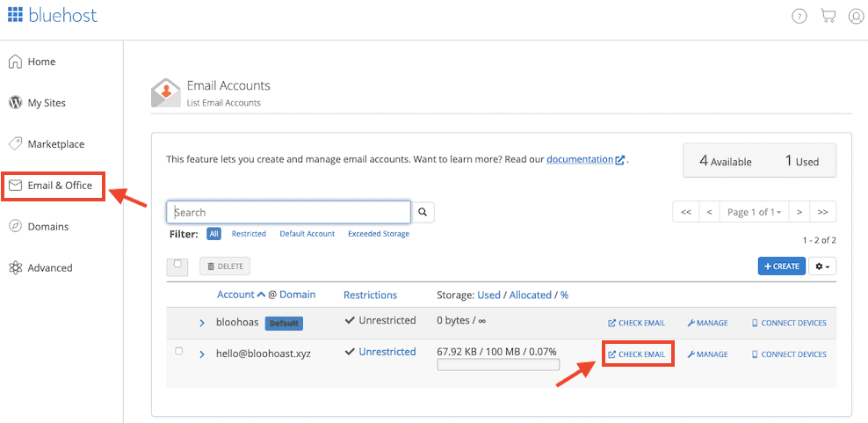Click the hello@bloohoast.xyz account name
Screen dimensions: 868x423
264,354
